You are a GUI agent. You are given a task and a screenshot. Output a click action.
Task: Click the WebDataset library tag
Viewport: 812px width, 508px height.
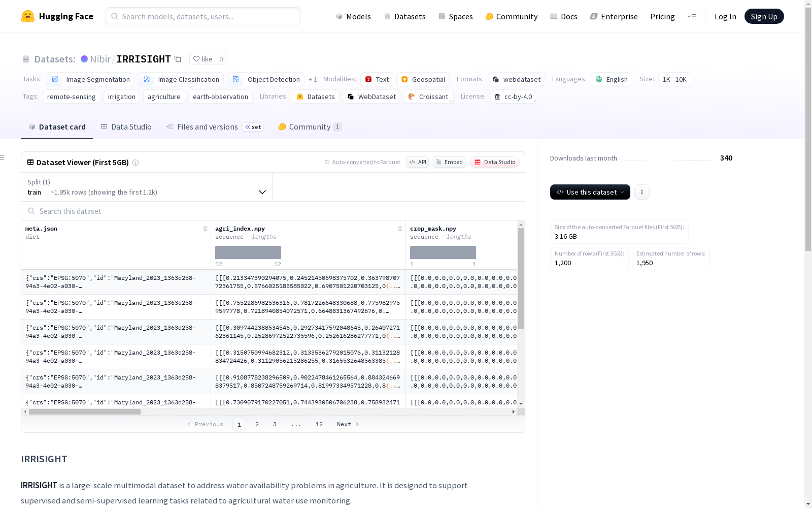point(371,97)
